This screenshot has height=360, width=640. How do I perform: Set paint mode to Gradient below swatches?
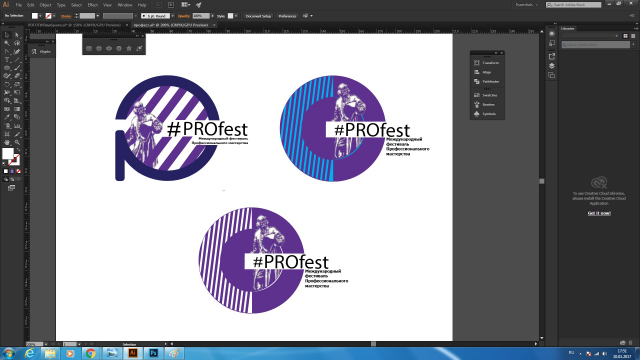coord(12,171)
